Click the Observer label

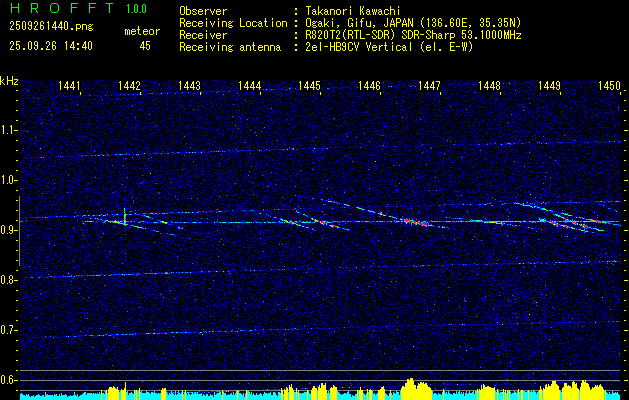(203, 11)
